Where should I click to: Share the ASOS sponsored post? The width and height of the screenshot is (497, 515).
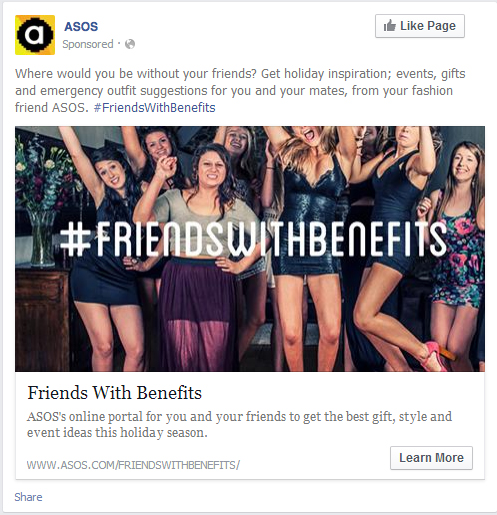point(28,497)
